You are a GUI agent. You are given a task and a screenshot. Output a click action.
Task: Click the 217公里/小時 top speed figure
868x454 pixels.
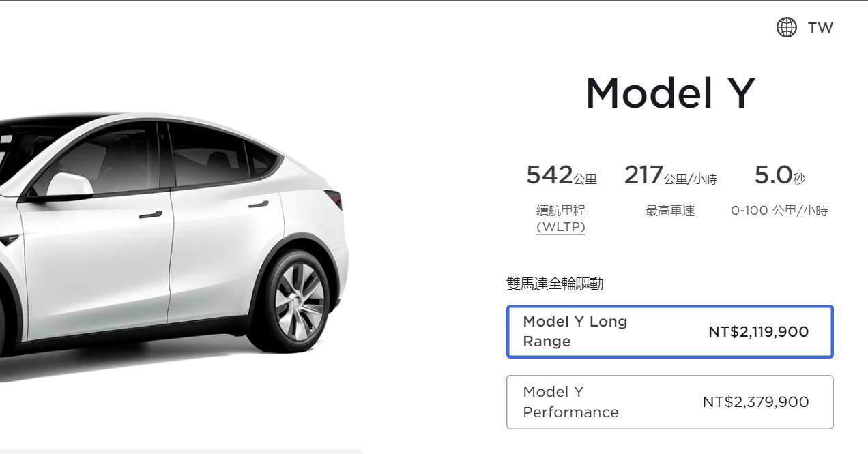tap(669, 175)
